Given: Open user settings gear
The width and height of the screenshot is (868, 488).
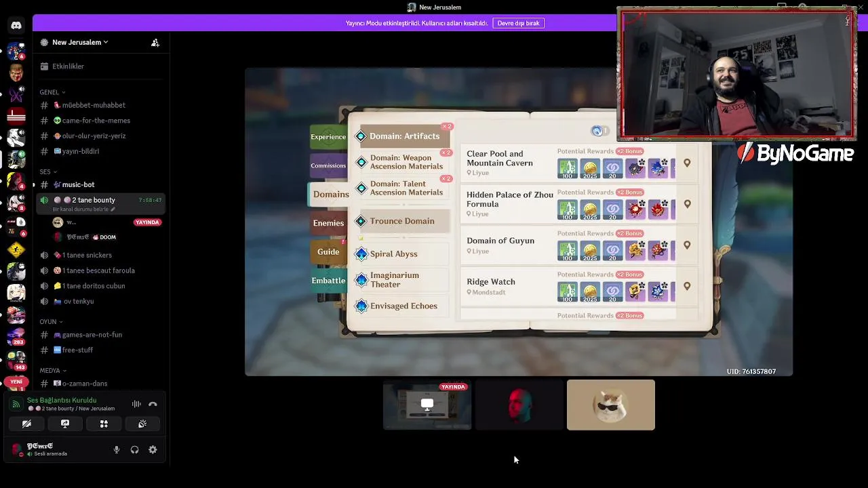Looking at the screenshot, I should [153, 449].
